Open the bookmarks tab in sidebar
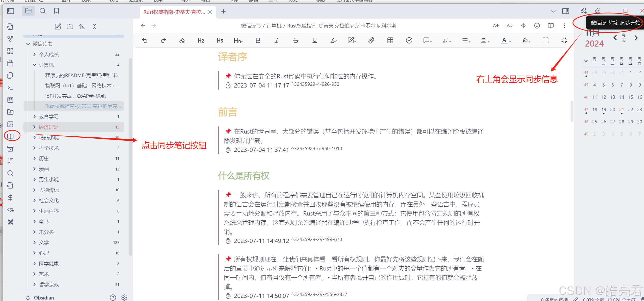 pyautogui.click(x=56, y=11)
